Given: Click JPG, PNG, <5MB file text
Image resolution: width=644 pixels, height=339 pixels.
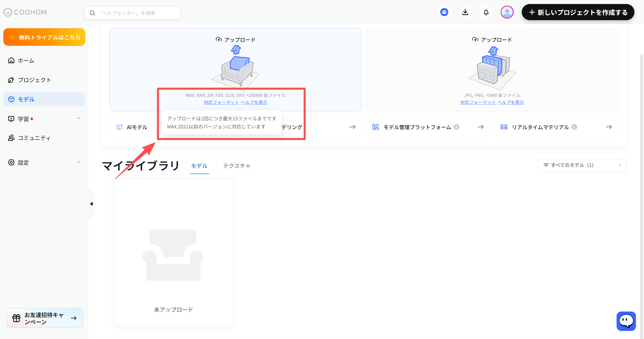Looking at the screenshot, I should point(492,95).
